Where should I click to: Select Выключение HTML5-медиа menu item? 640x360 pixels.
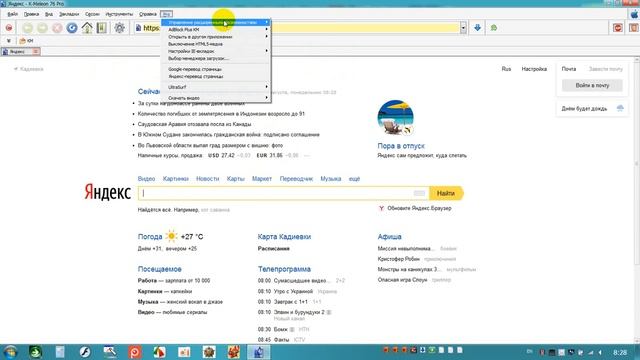[x=216, y=44]
